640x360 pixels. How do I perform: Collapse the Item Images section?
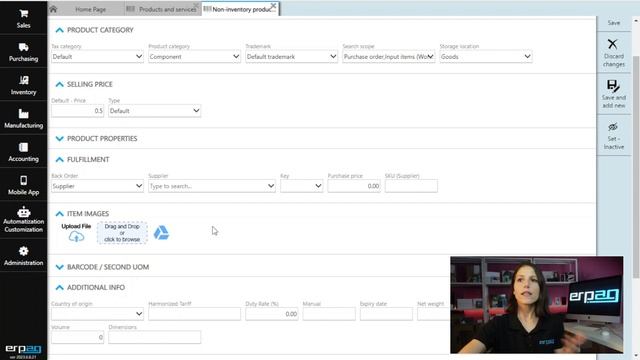click(x=60, y=213)
